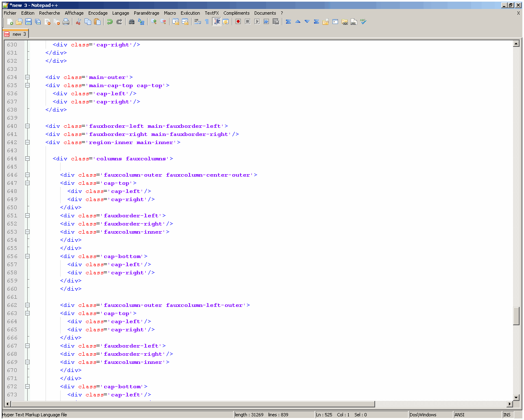Toggle word wrap from the toolbar

[x=198, y=22]
